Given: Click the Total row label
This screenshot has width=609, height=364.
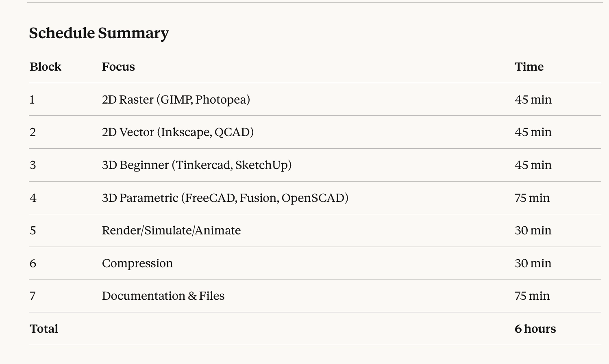Looking at the screenshot, I should [x=43, y=329].
